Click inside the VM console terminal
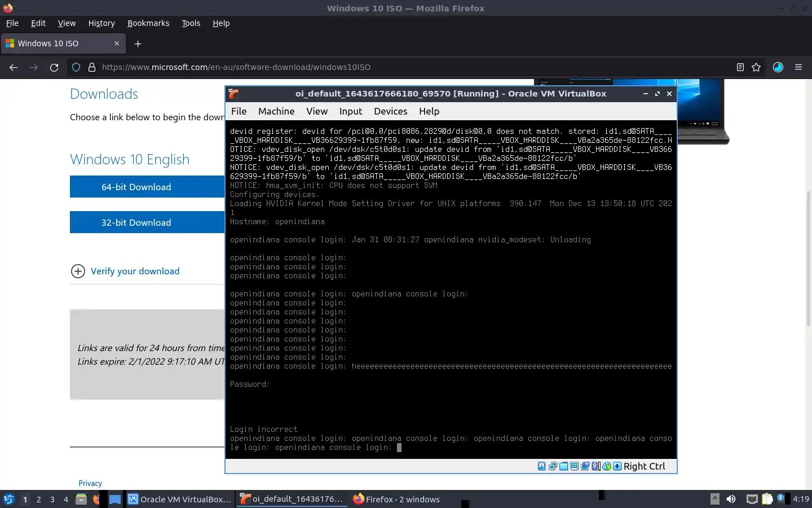The image size is (812, 508). (x=451, y=289)
